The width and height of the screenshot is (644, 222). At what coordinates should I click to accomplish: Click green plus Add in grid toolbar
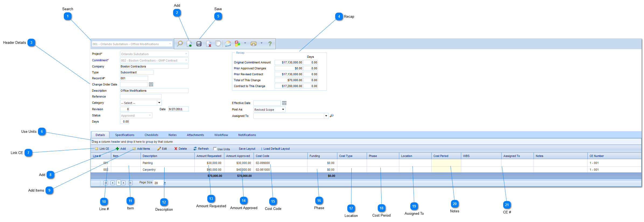121,149
